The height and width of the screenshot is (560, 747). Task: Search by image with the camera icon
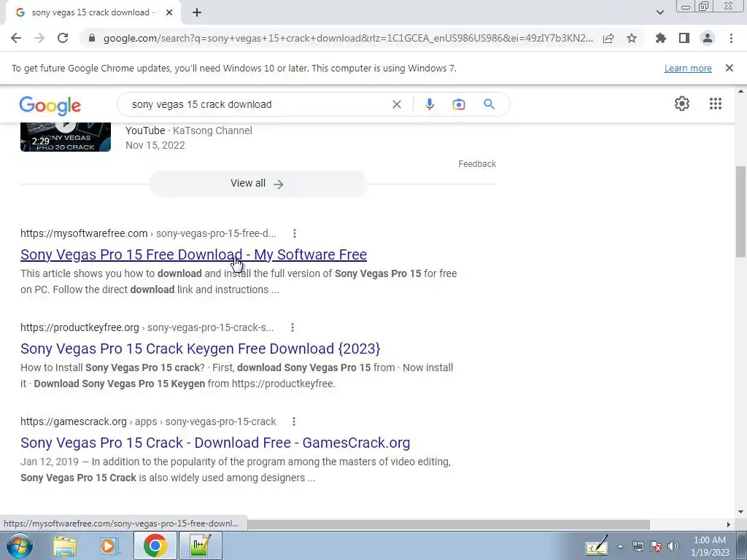point(458,104)
